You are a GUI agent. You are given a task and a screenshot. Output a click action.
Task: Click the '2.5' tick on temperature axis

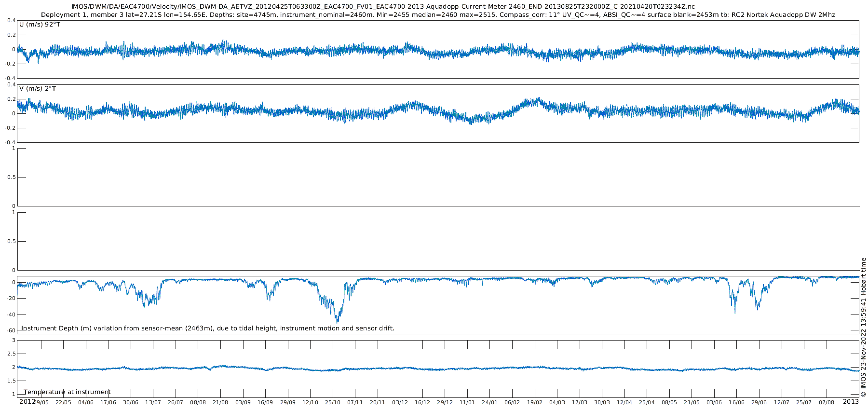12,354
